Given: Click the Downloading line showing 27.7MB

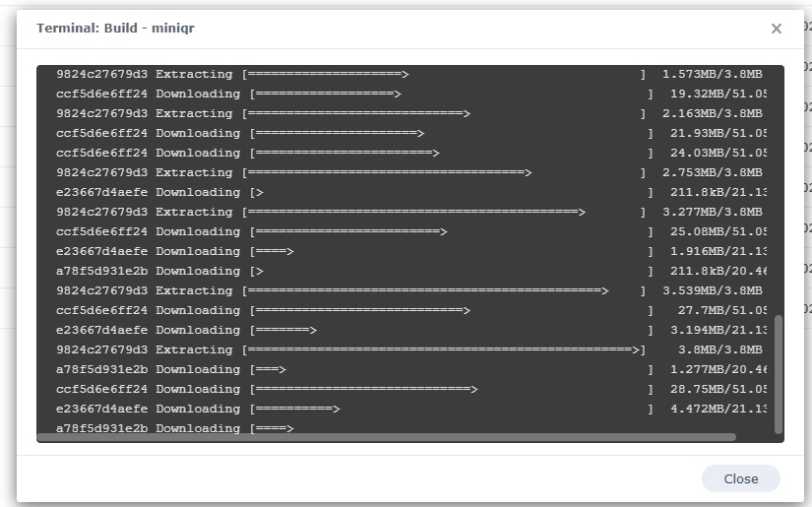Looking at the screenshot, I should point(411,310).
